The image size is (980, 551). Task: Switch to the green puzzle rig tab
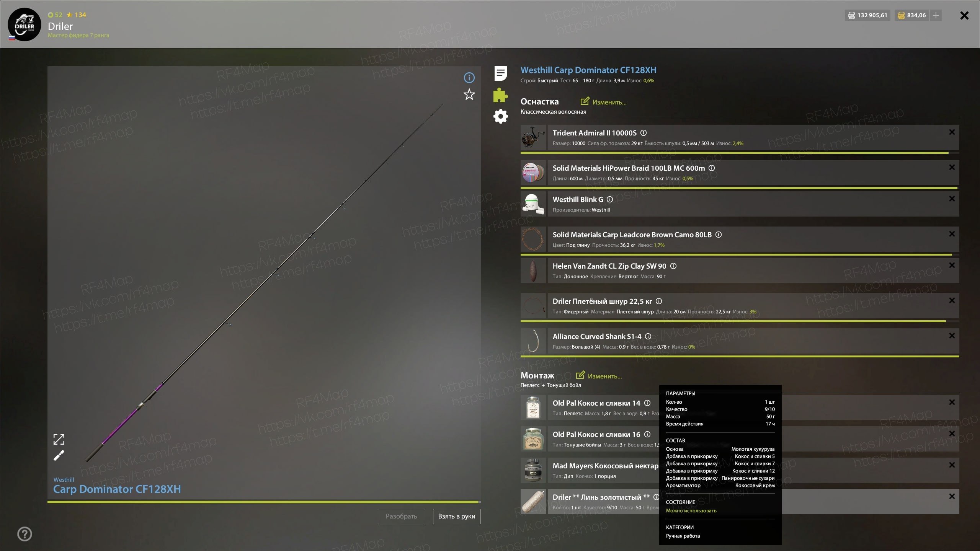click(500, 95)
